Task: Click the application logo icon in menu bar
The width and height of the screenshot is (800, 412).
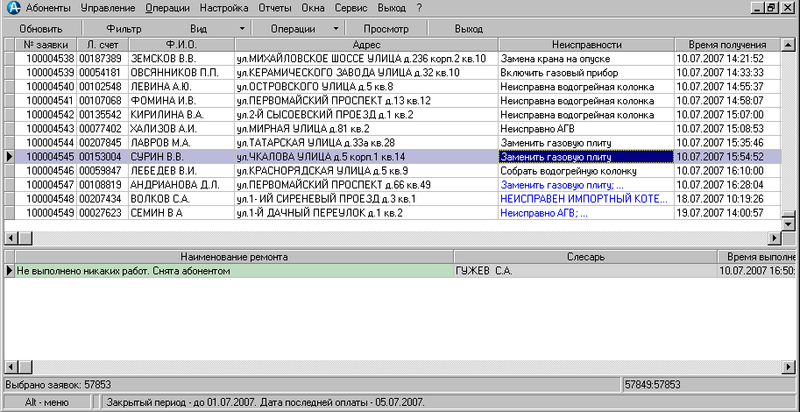Action: 11,8
